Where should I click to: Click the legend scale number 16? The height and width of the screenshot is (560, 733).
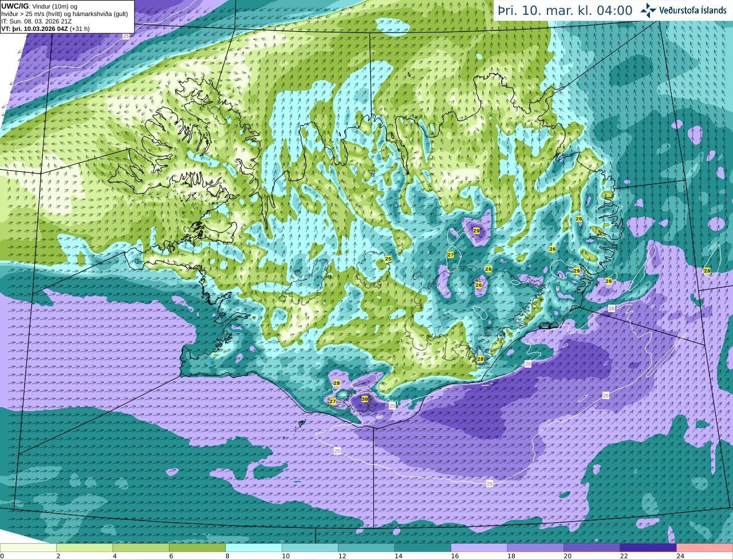click(x=455, y=556)
